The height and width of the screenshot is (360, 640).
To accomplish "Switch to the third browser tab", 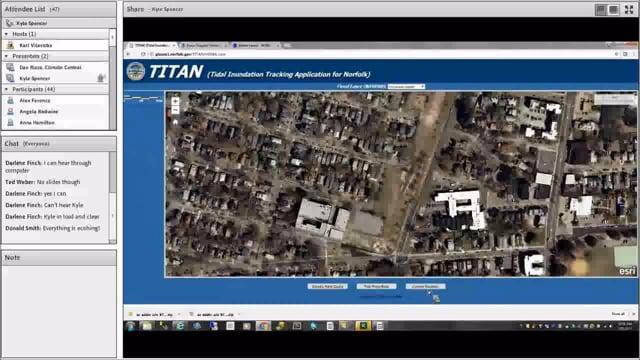I will [x=255, y=45].
